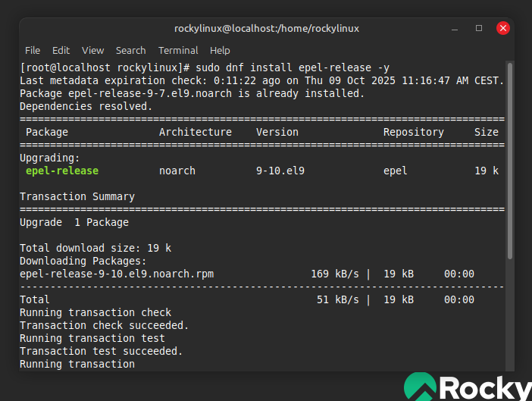The image size is (532, 401).
Task: Click the Architecture column header
Action: click(195, 132)
